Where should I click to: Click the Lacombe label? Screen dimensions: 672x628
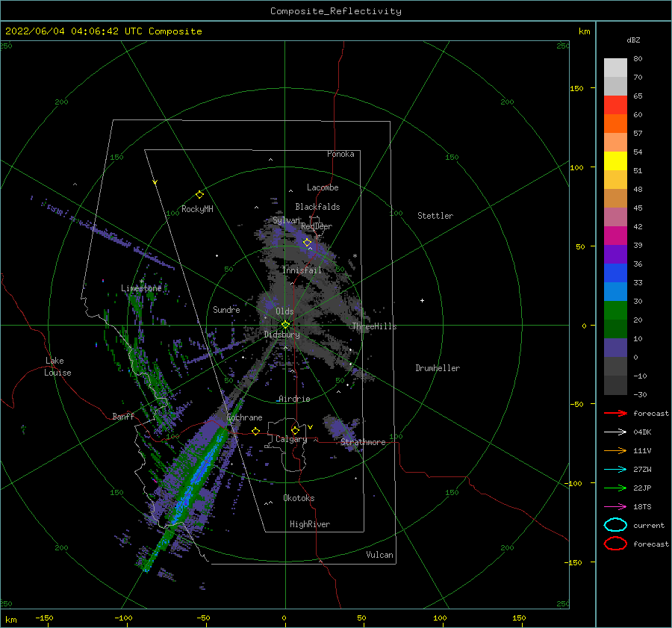[x=323, y=187]
